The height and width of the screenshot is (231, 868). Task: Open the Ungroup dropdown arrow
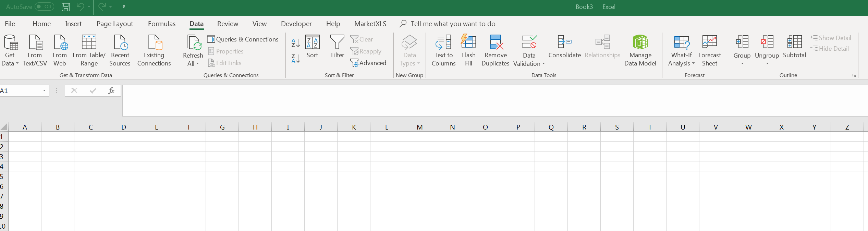click(x=767, y=63)
